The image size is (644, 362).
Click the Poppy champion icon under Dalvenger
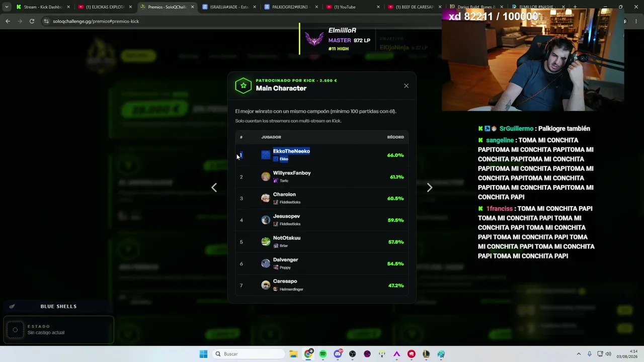tap(276, 267)
